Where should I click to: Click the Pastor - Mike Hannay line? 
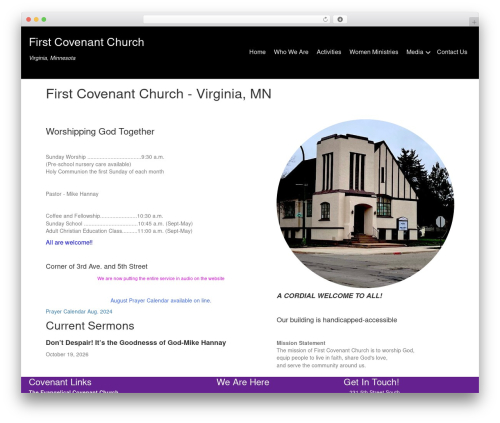click(72, 194)
